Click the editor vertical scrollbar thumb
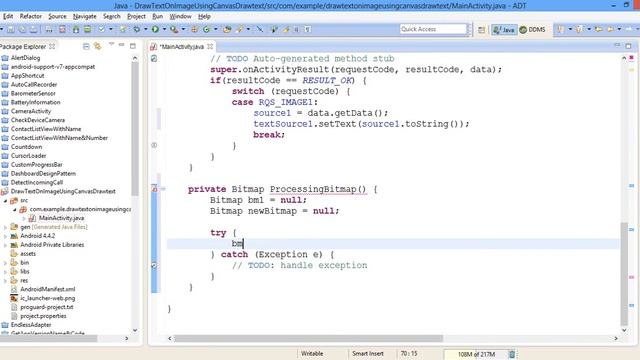 (624, 273)
